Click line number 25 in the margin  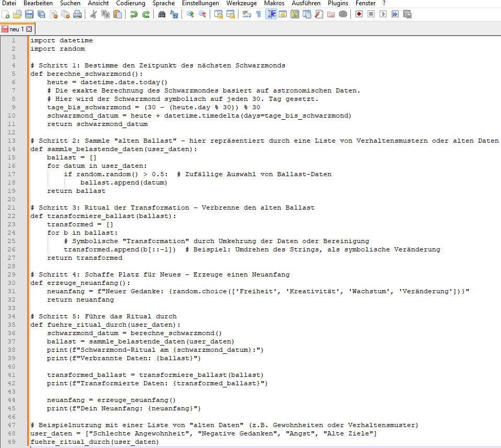(x=12, y=241)
